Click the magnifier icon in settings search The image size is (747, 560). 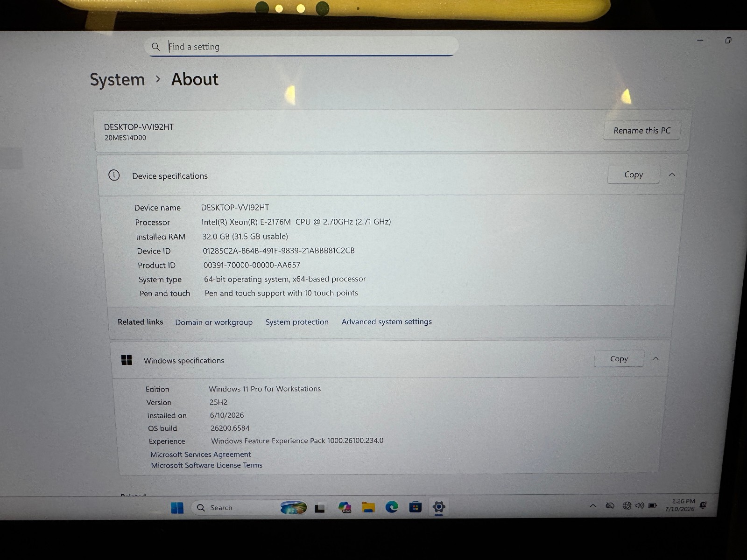click(x=156, y=47)
